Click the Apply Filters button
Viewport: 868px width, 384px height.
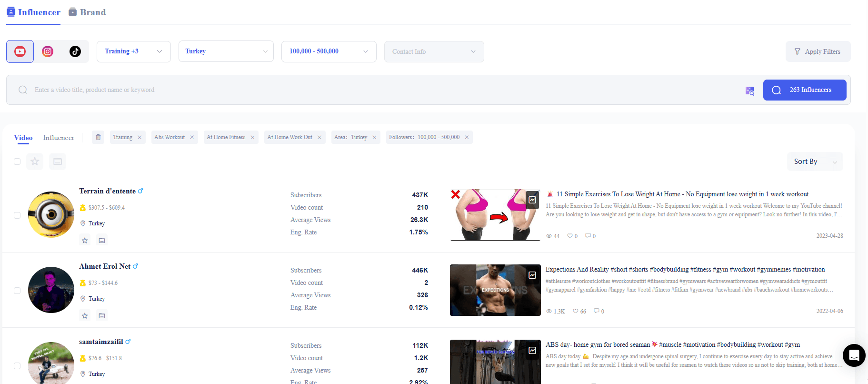tap(818, 51)
